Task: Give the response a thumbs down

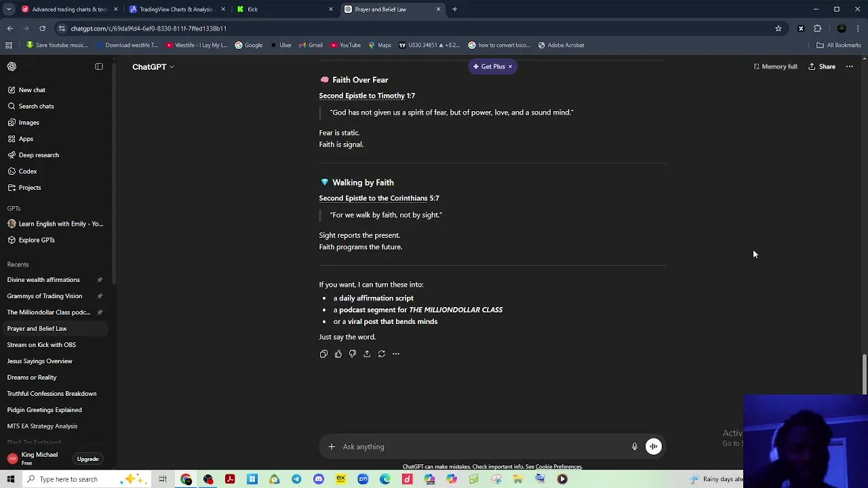Action: [x=353, y=354]
